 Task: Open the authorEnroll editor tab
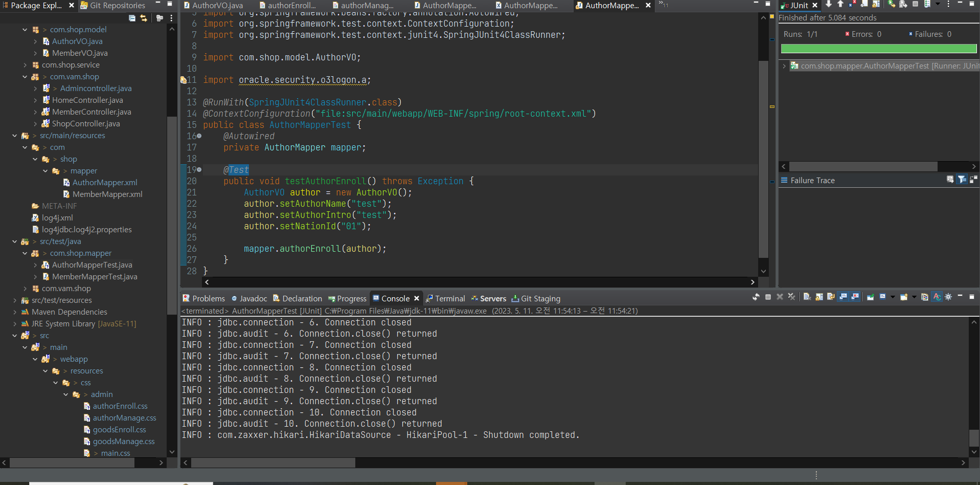287,6
